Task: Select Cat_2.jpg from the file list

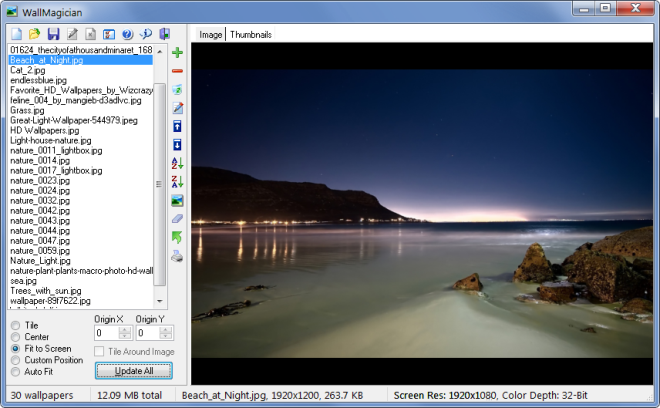Action: [27, 70]
